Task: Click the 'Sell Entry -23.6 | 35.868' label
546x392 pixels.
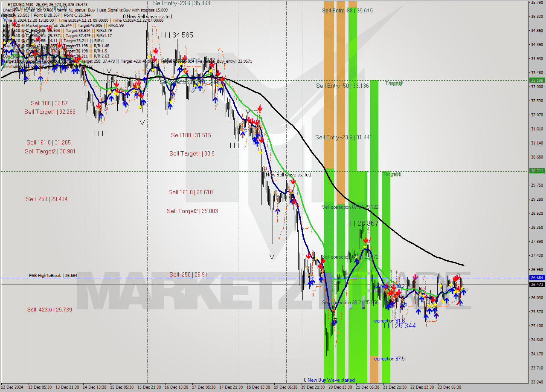Action: [x=182, y=3]
